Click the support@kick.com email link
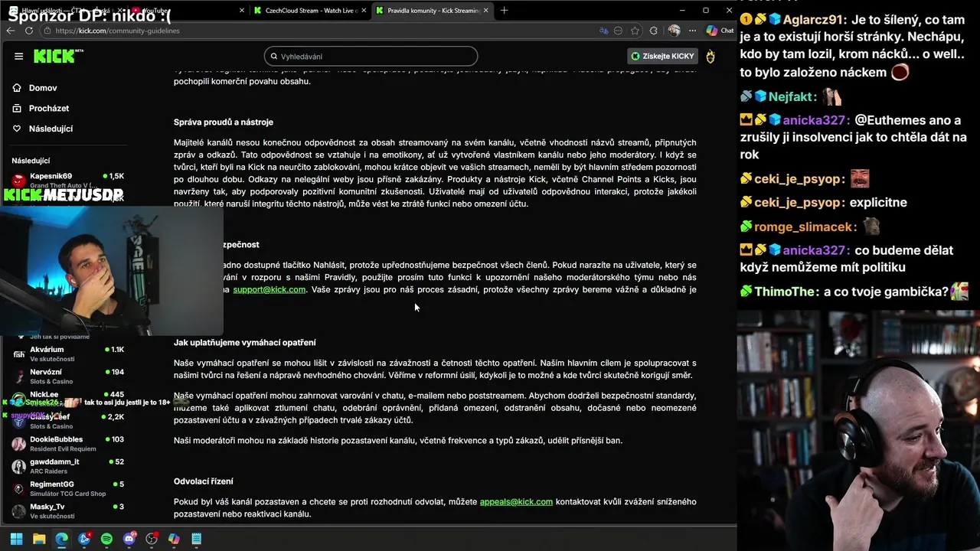Screen dimensions: 980x551 click(269, 289)
